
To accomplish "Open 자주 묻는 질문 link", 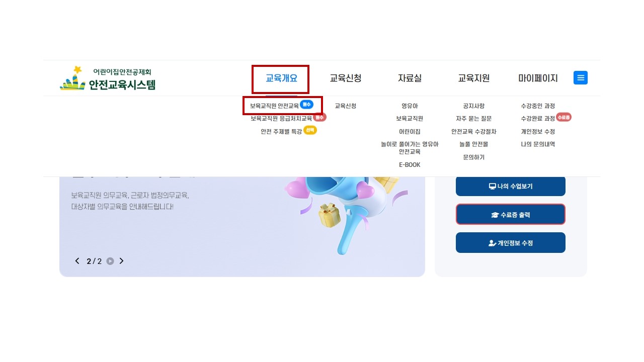I will [x=473, y=119].
